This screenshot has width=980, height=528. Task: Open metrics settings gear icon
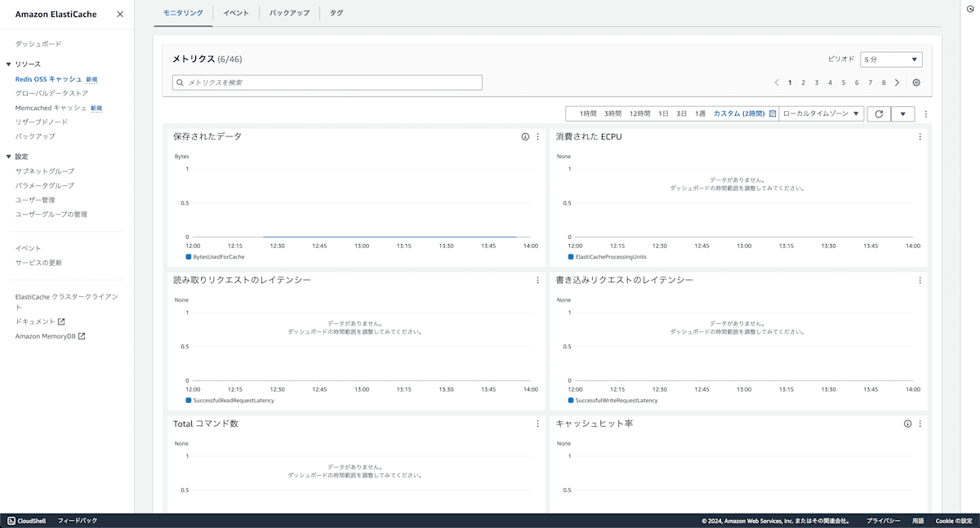click(x=916, y=82)
